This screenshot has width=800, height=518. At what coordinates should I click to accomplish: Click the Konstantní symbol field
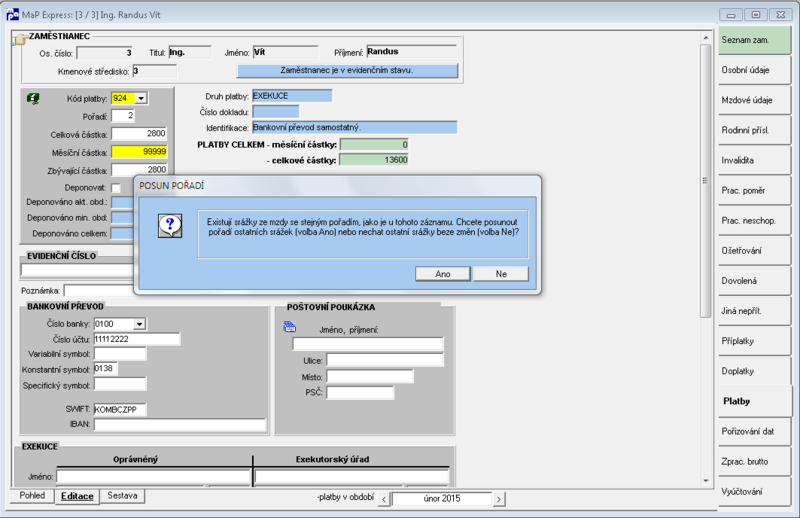pyautogui.click(x=106, y=368)
